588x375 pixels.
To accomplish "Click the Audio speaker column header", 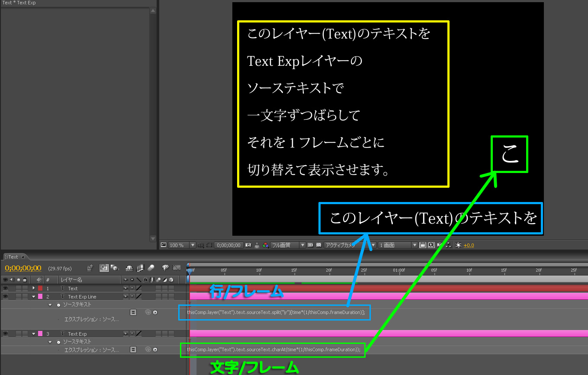I will (x=12, y=280).
